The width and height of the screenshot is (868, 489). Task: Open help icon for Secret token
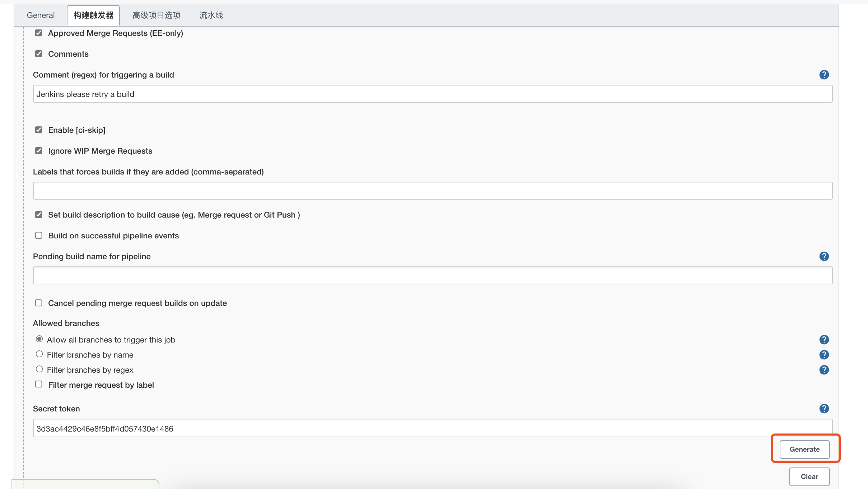tap(824, 409)
